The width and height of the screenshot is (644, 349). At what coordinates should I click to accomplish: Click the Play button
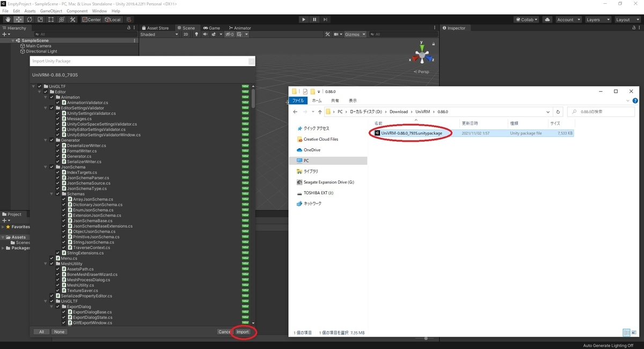pos(304,19)
